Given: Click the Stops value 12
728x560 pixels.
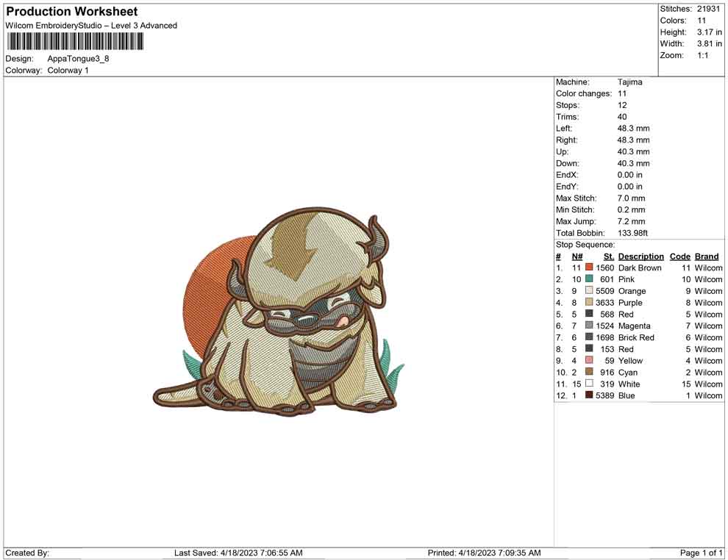Looking at the screenshot, I should pos(622,105).
